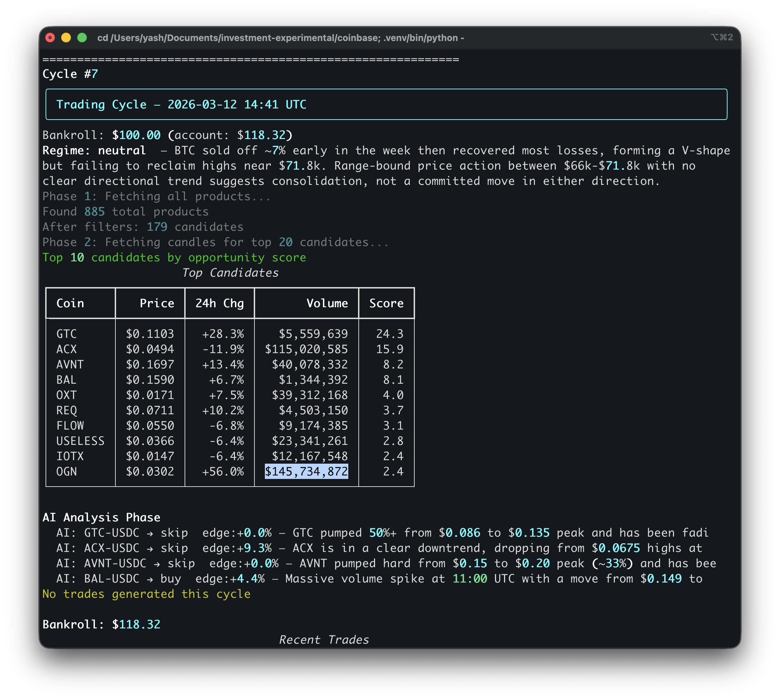780x700 pixels.
Task: Click OXT volume $39,312,168
Action: point(310,395)
